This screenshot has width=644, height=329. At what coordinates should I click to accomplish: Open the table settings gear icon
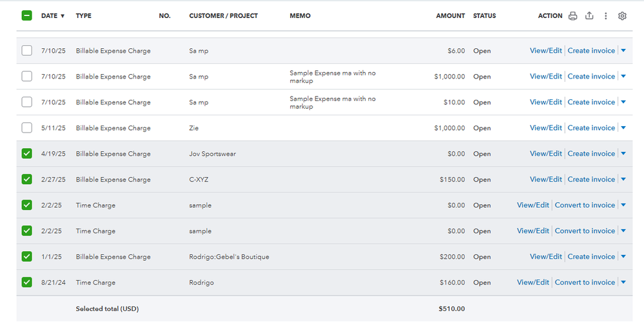(x=622, y=16)
